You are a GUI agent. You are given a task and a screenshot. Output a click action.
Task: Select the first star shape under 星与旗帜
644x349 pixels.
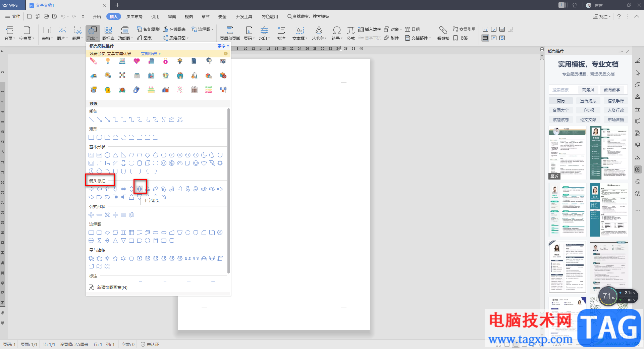click(x=91, y=258)
